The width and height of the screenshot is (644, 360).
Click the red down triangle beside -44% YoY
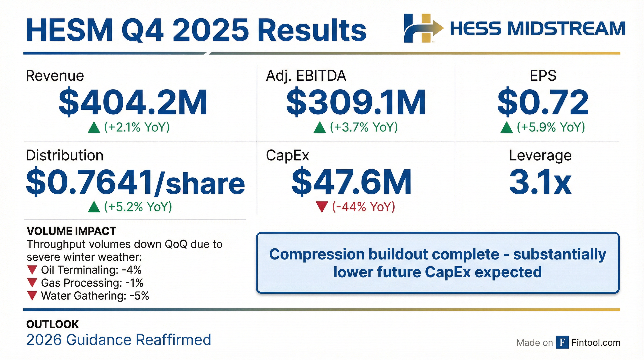click(322, 207)
